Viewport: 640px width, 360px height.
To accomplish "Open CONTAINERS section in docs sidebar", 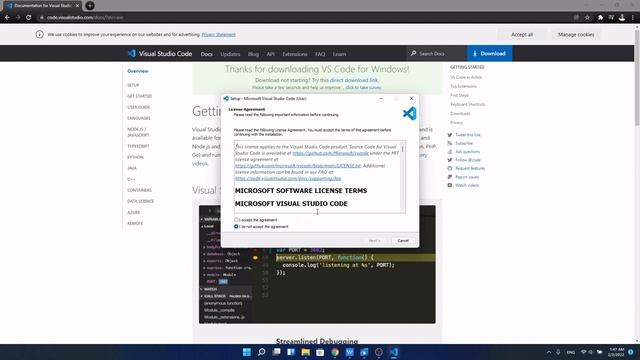I will pyautogui.click(x=139, y=190).
